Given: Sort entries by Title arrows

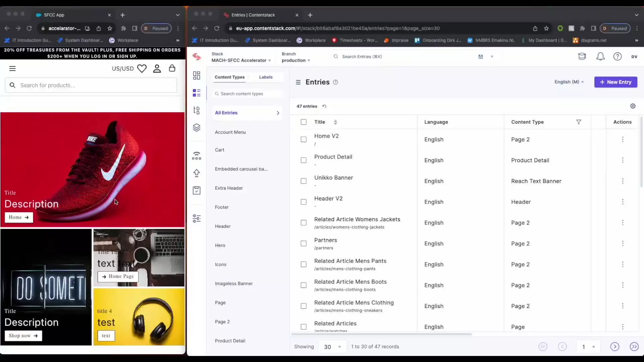Looking at the screenshot, I should click(x=335, y=122).
